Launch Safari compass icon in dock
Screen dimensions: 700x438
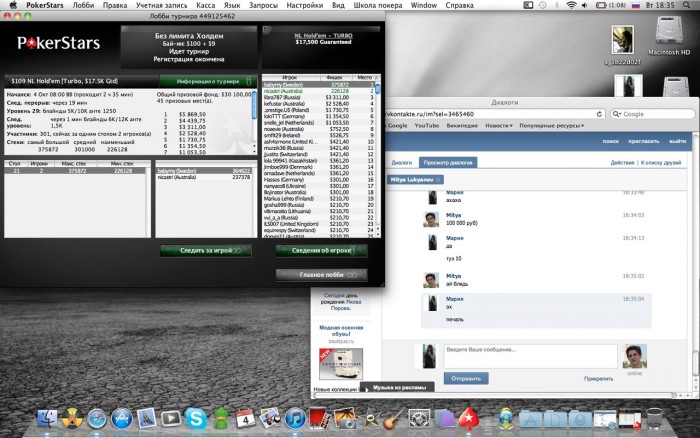[96, 418]
